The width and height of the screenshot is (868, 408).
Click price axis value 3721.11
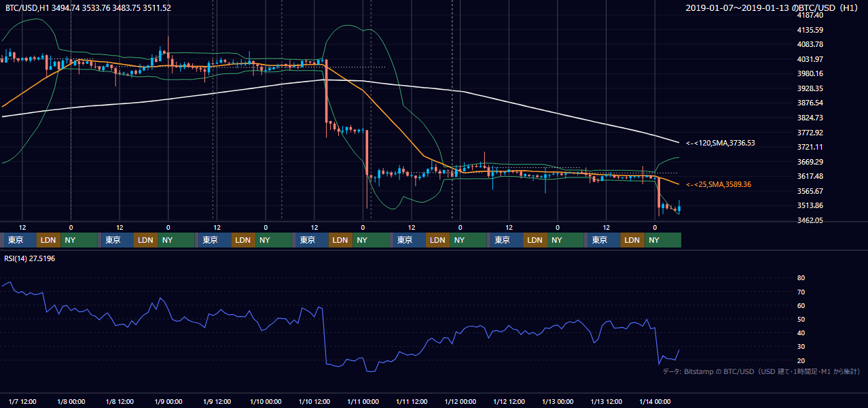[x=810, y=147]
